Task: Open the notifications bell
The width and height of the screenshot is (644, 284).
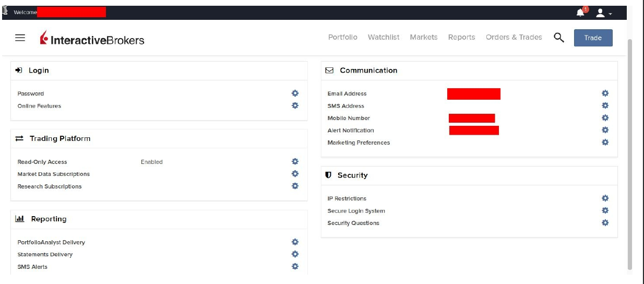Action: (x=581, y=13)
